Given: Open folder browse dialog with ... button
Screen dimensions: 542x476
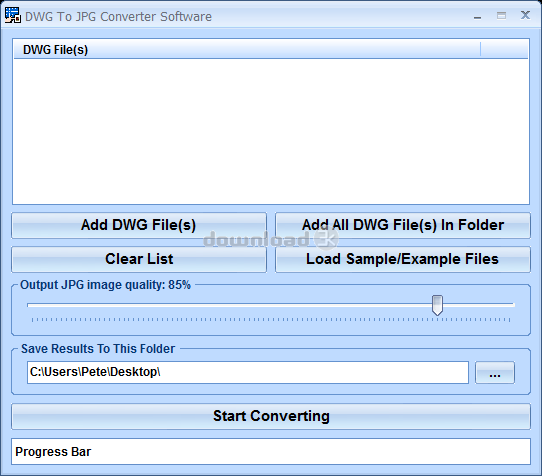Looking at the screenshot, I should click(x=495, y=372).
